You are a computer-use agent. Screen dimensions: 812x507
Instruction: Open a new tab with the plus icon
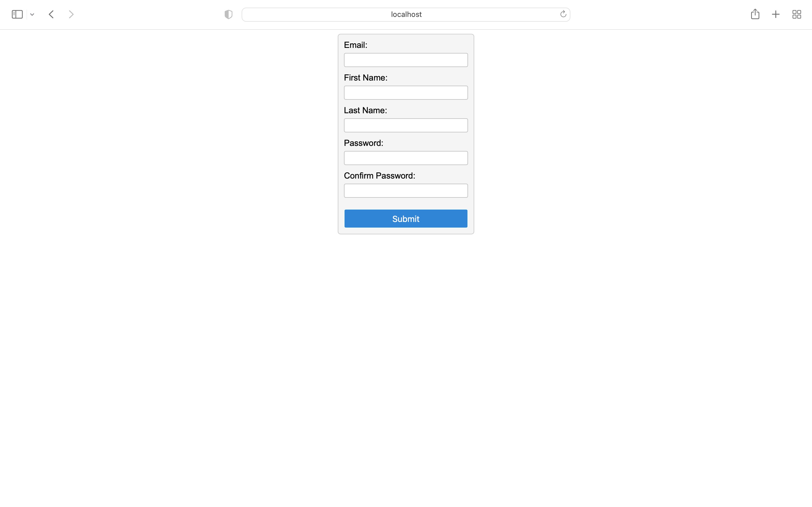pos(776,14)
